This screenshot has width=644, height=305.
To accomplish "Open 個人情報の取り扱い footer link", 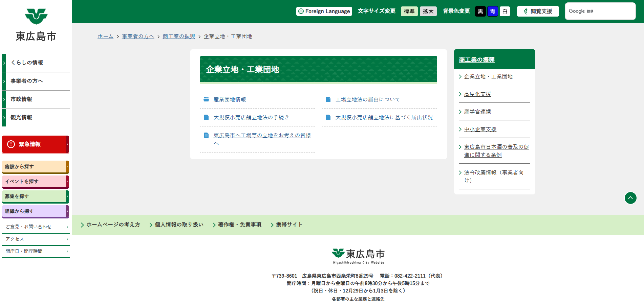I will tap(179, 225).
